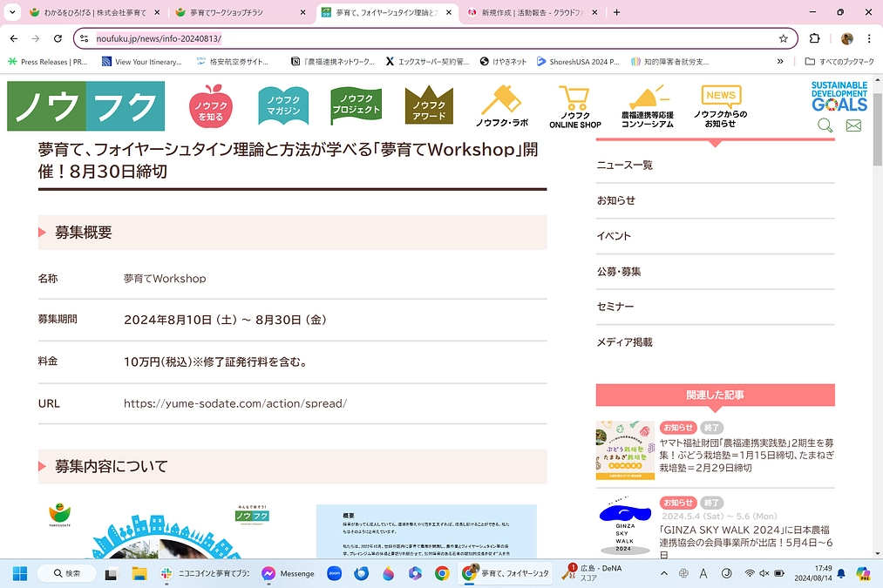Open Chrome's extensions puzzle icon
The height and width of the screenshot is (588, 883).
(813, 38)
